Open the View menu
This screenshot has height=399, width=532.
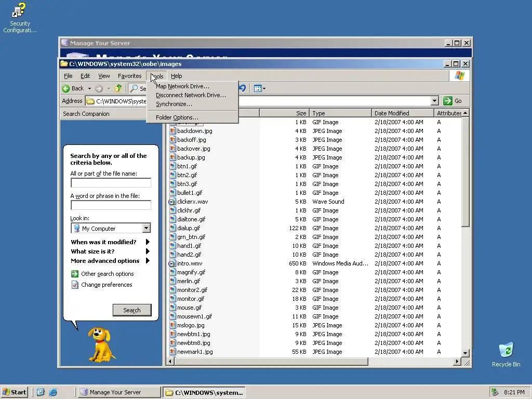pos(104,76)
